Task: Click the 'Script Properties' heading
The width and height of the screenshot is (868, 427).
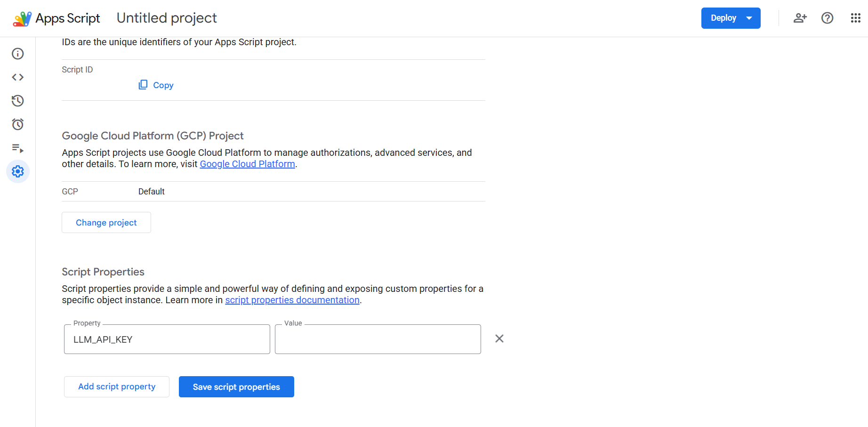Action: (103, 272)
